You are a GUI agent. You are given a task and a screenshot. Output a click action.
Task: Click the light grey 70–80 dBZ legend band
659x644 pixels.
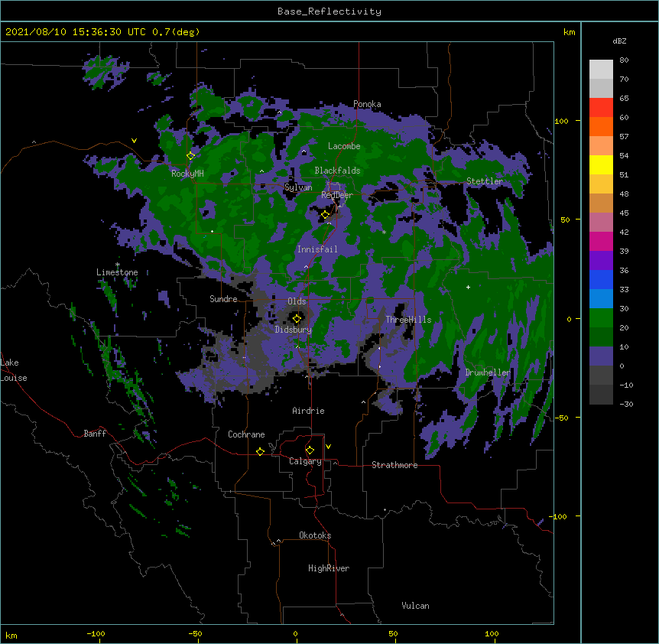pos(601,69)
